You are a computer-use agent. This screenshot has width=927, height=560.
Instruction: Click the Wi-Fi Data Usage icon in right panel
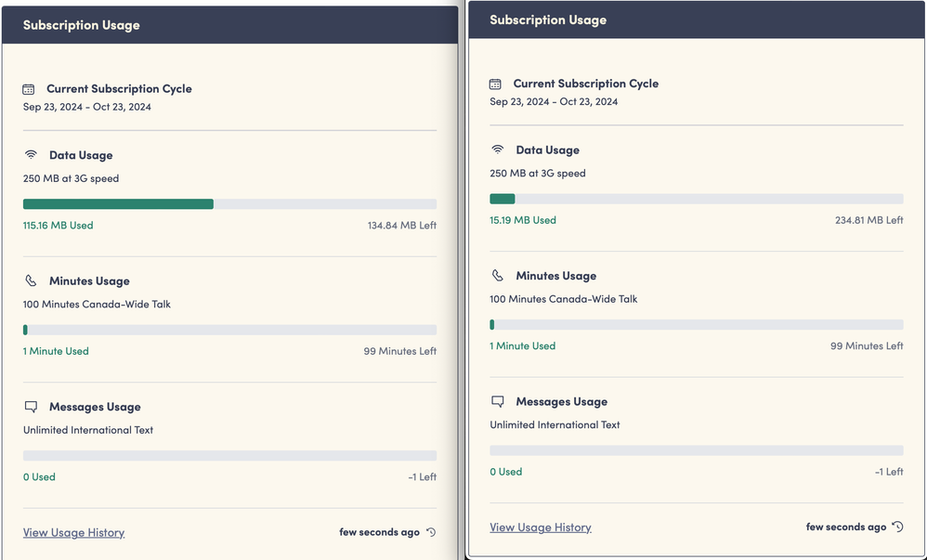tap(498, 150)
